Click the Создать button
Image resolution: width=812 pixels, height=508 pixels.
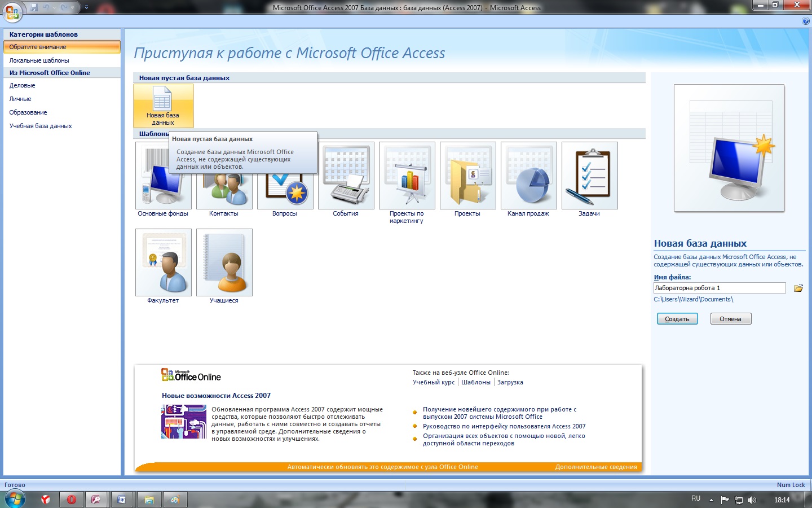677,319
